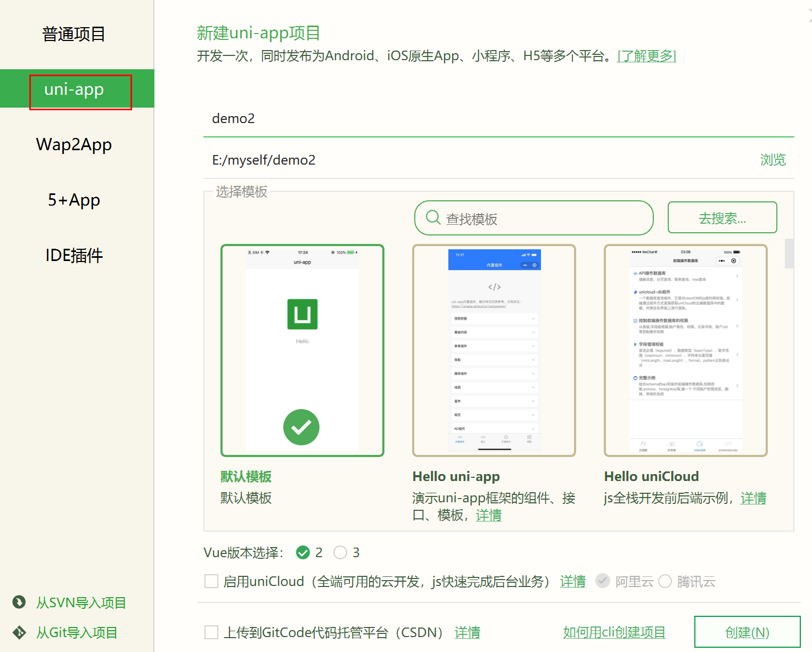Select the Hello uni-app template thumbnail
The image size is (812, 652).
[x=494, y=351]
